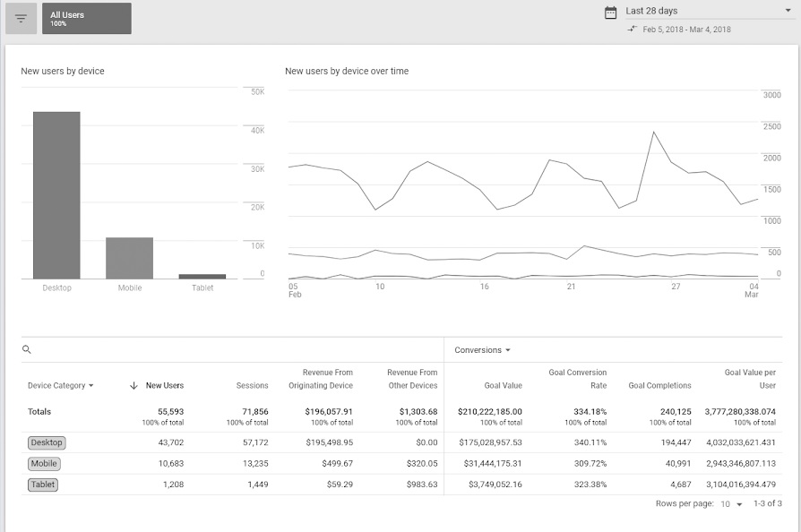Click the compare date range icon
Viewport: 801px width, 532px height.
coord(633,29)
